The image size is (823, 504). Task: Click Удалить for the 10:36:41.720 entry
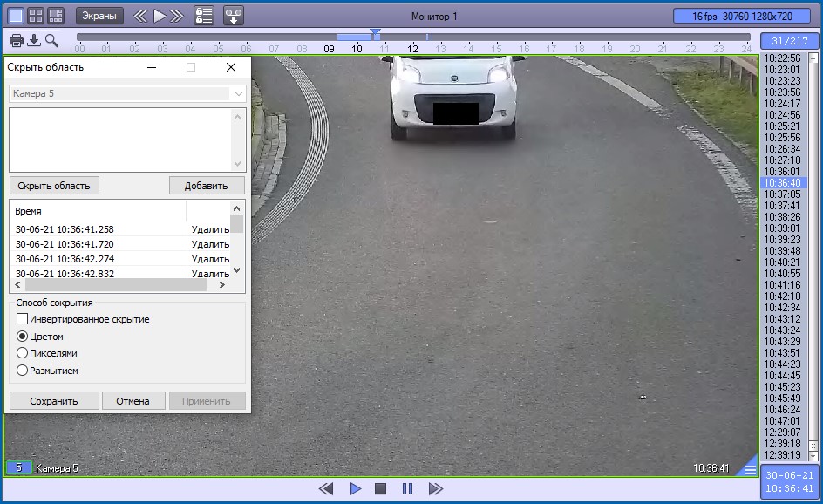coord(210,244)
